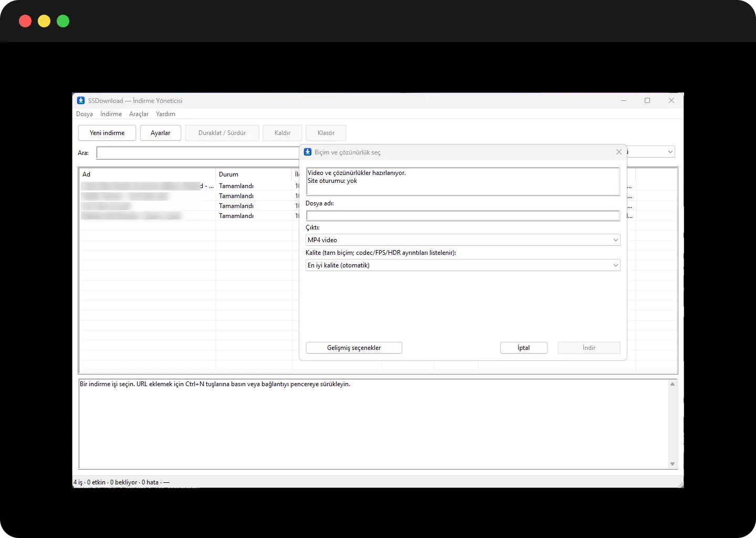Click the İptal button
Image resolution: width=756 pixels, height=538 pixels.
click(524, 348)
